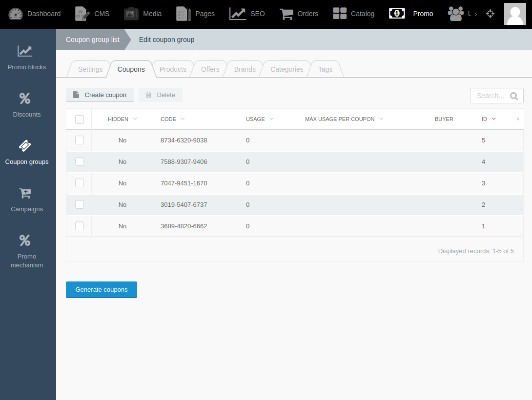Expand more table columns chevron
This screenshot has width=532, height=400.
[518, 119]
